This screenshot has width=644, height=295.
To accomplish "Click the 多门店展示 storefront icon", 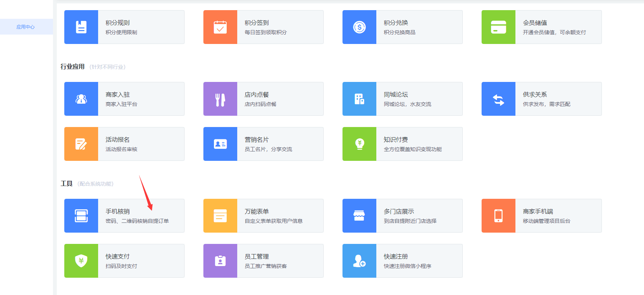I will [x=359, y=216].
